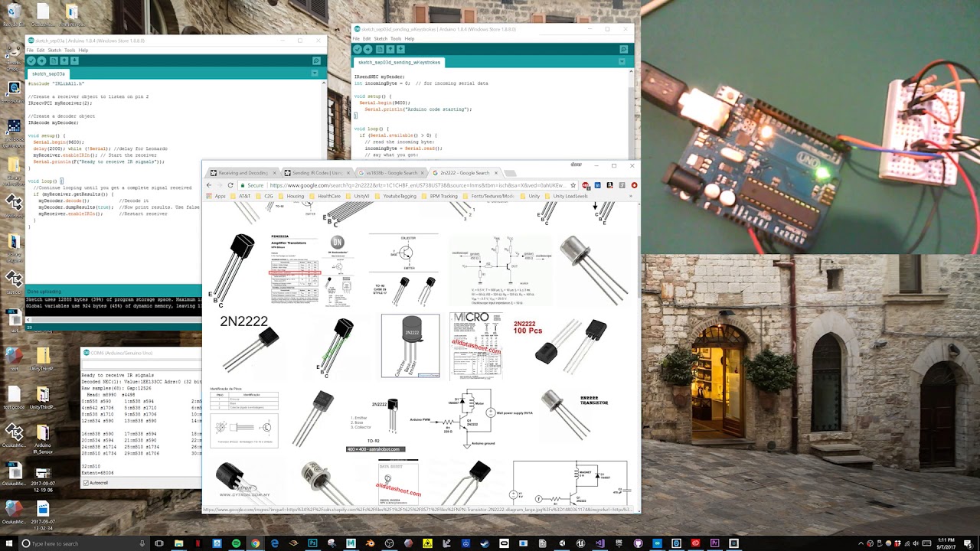Open tab dropdown arrow in sketch_sep03a window
Viewport: 980px width, 551px height.
[x=315, y=73]
